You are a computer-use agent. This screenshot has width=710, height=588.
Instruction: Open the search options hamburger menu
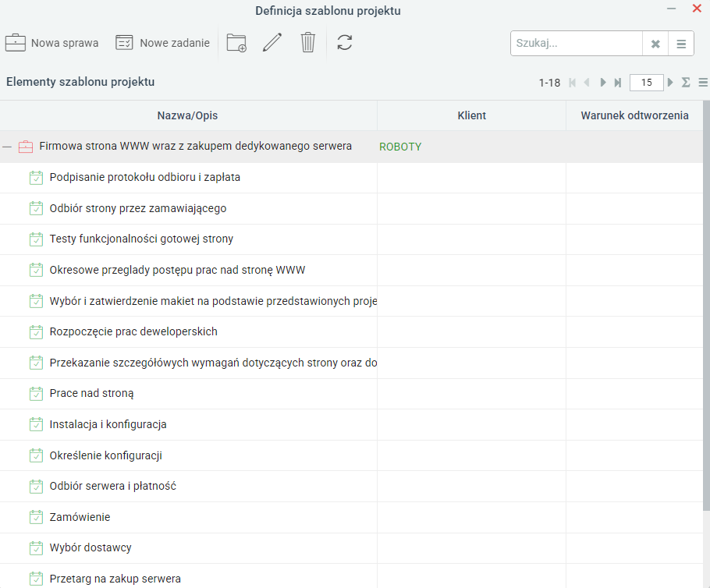[681, 44]
